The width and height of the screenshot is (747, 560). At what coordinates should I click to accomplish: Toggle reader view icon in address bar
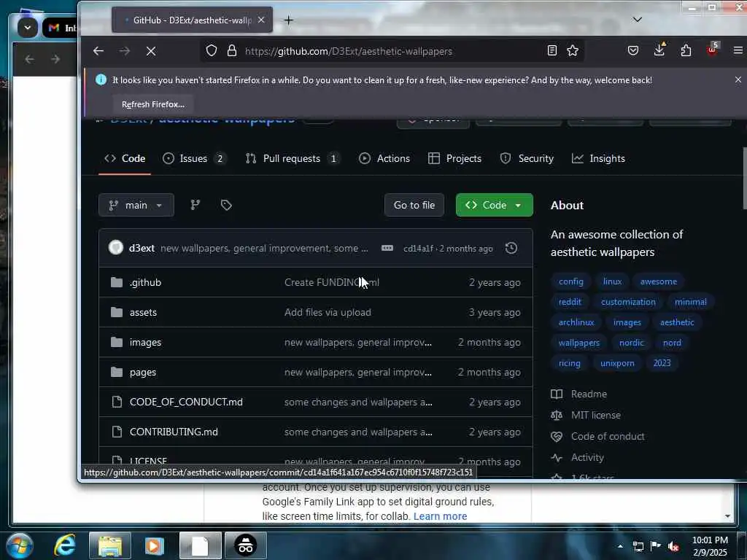point(552,50)
